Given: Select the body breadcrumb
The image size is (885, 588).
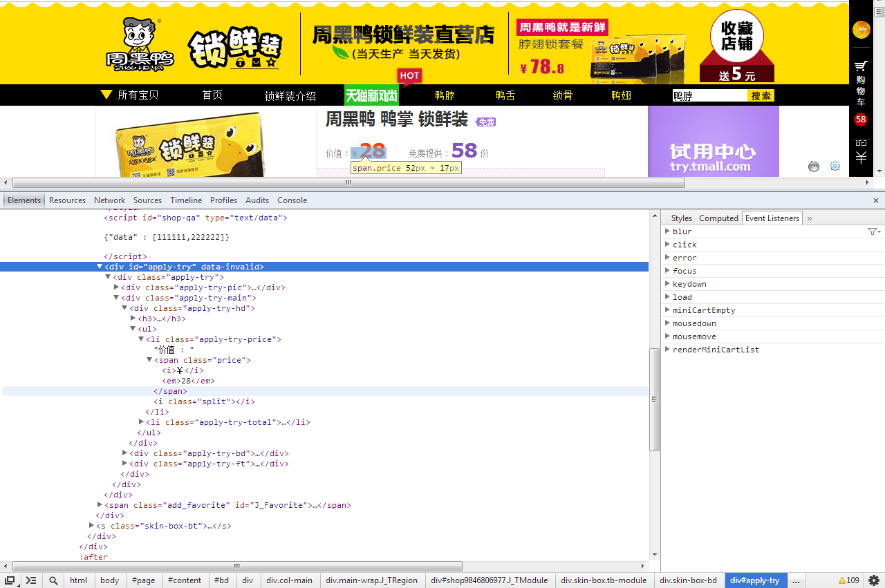Looking at the screenshot, I should 109,580.
